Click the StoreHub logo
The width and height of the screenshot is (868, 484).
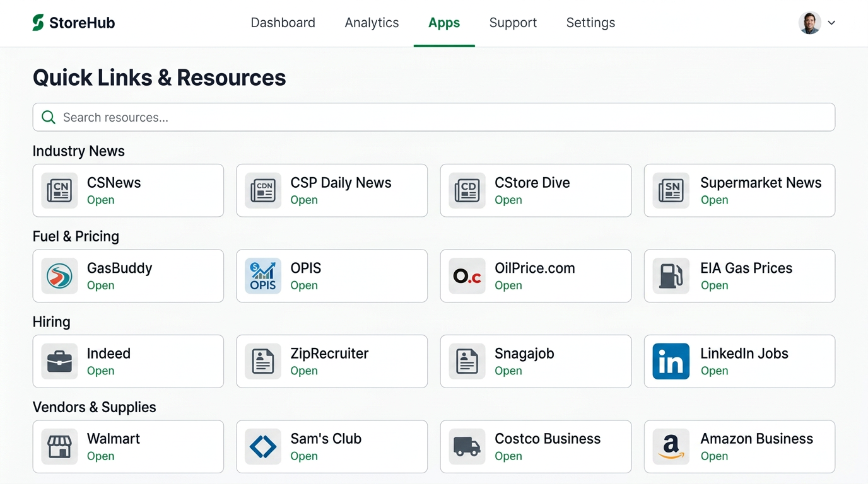[x=74, y=23]
